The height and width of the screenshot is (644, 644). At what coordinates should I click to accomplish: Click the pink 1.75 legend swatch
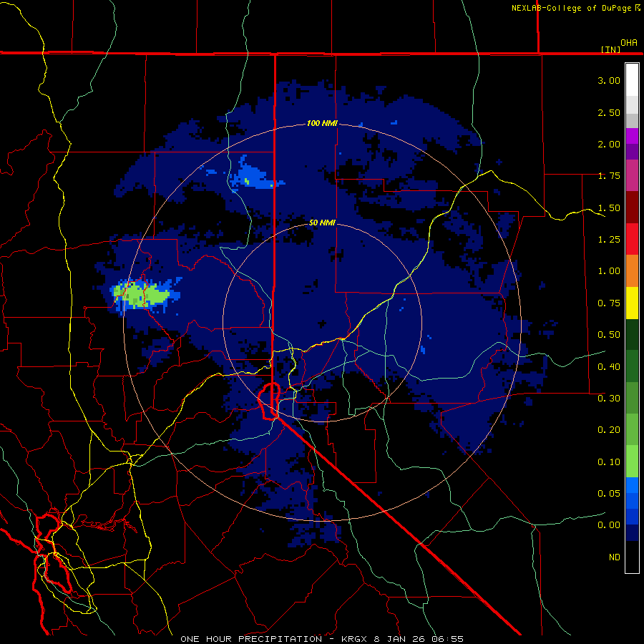pyautogui.click(x=632, y=175)
